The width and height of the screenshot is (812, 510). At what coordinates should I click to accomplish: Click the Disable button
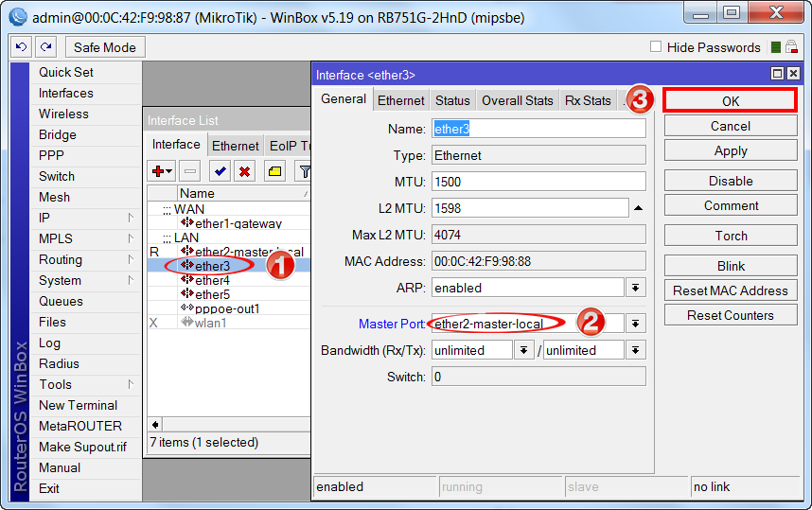point(731,181)
